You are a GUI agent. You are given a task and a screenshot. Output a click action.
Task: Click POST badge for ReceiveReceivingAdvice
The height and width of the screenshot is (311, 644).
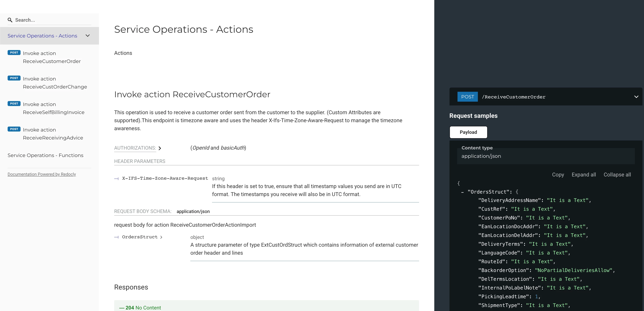point(14,129)
